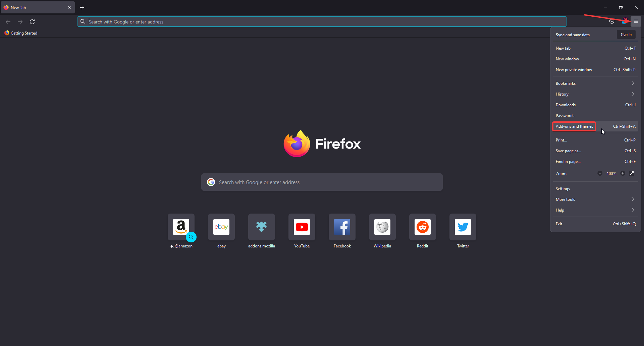This screenshot has width=644, height=346.
Task: Choose Find in page... option
Action: [595, 162]
